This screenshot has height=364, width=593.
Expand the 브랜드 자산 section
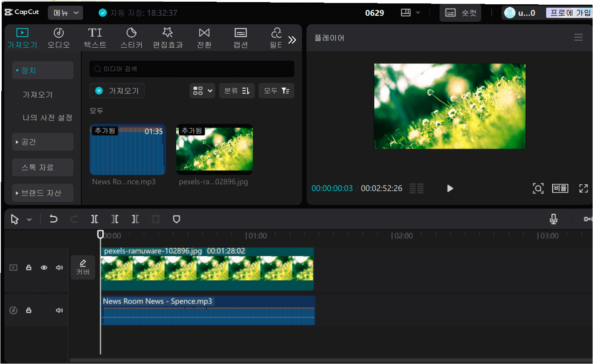point(43,193)
